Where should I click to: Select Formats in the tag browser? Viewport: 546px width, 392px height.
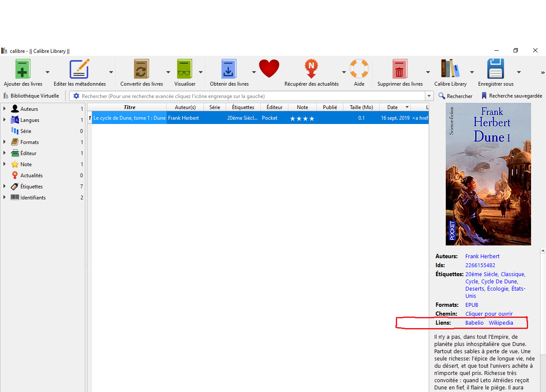click(29, 142)
